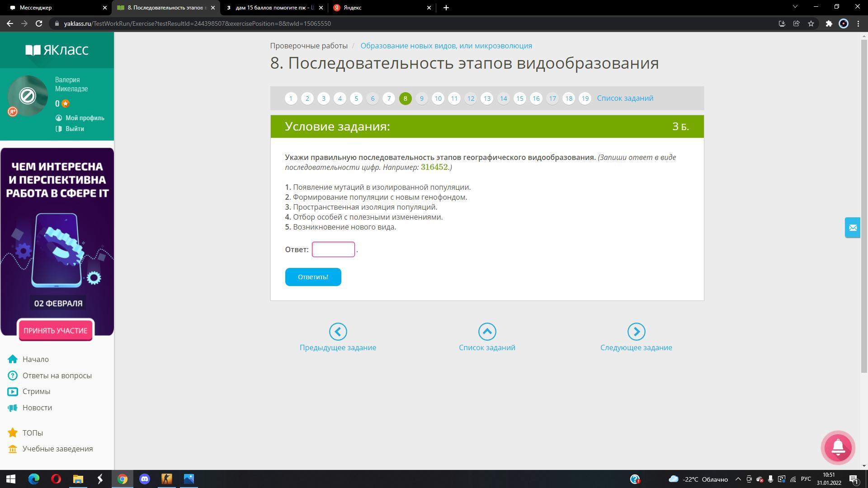Click the ПРИНЯТЬ УЧАСТИЕ ad button
This screenshot has width=868, height=488.
(x=56, y=330)
